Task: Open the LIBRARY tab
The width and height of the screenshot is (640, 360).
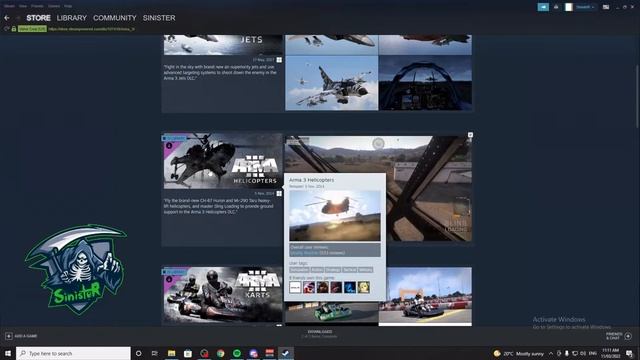Action: (x=72, y=18)
